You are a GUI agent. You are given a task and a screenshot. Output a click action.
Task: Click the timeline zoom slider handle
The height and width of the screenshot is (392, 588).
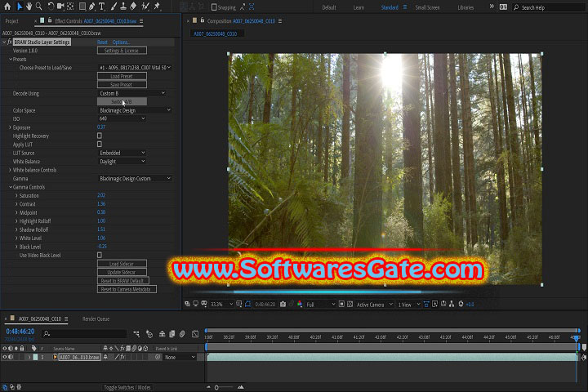click(216, 387)
